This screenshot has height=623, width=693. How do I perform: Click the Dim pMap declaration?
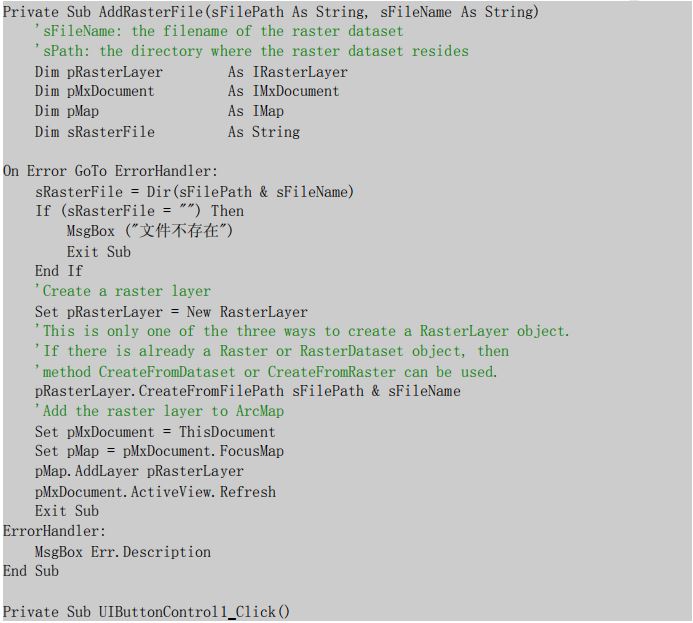(159, 111)
